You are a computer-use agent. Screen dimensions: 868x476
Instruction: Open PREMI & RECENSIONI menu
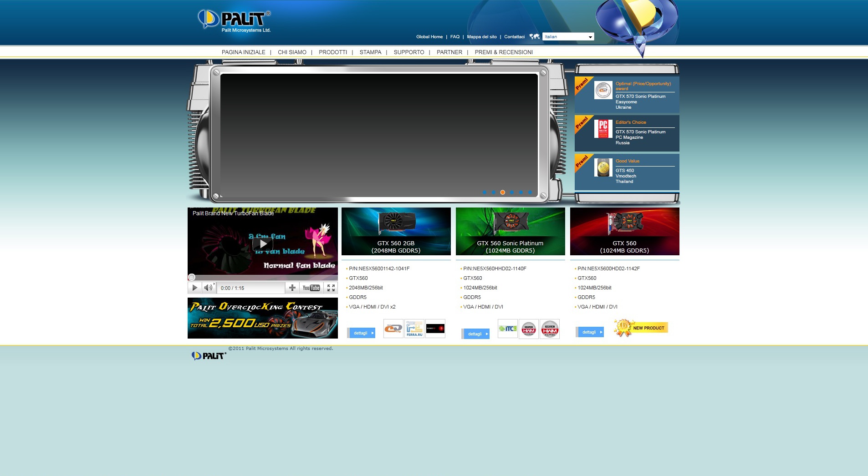(x=504, y=52)
